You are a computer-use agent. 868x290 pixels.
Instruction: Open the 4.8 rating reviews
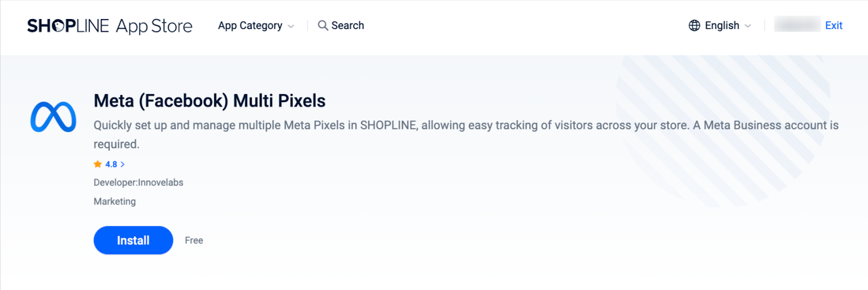[111, 164]
